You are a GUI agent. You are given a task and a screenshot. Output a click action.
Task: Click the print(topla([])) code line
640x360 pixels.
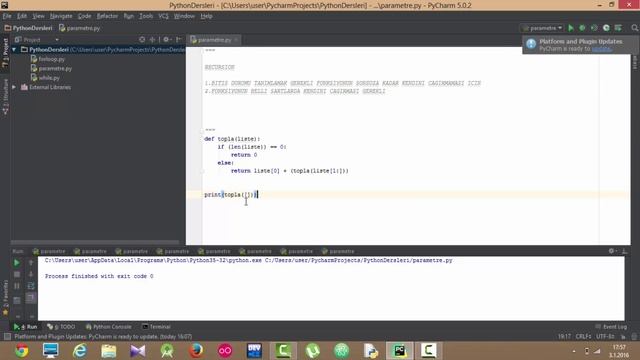coord(231,195)
